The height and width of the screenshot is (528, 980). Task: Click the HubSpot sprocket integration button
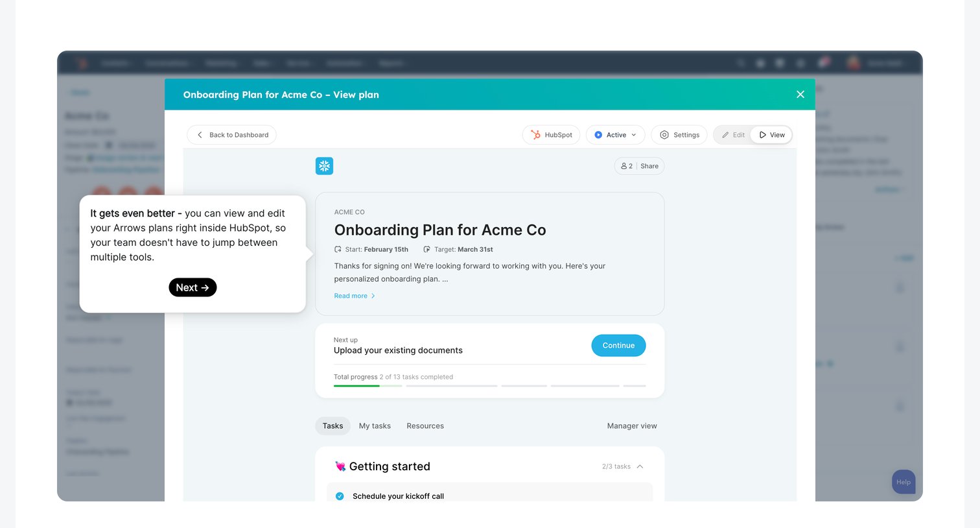(x=551, y=135)
